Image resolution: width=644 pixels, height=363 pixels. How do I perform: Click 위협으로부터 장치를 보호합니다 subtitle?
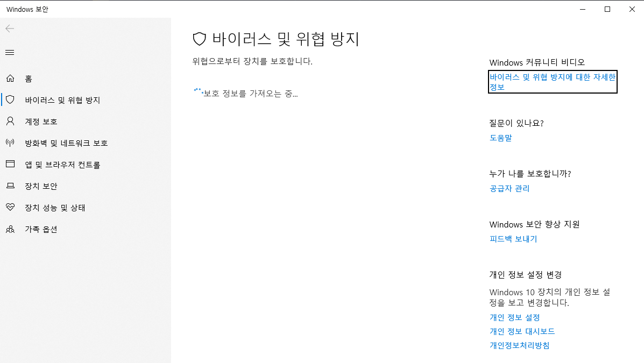click(252, 61)
